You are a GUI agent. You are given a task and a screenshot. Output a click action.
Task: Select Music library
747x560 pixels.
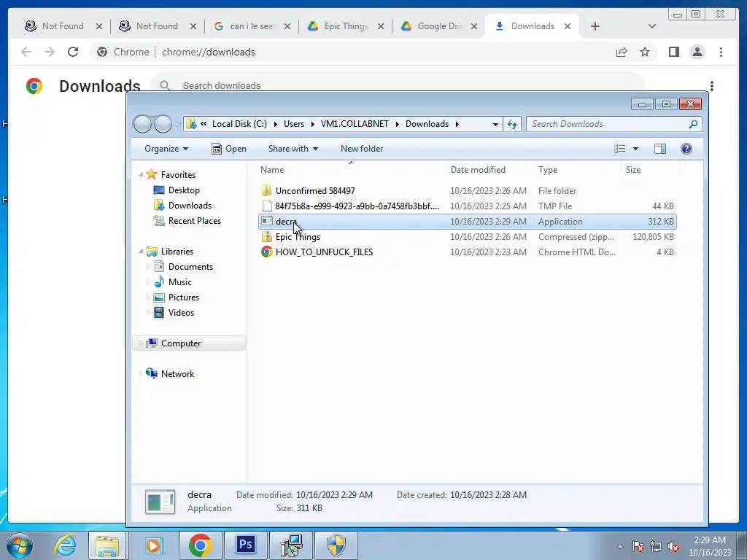click(173, 282)
